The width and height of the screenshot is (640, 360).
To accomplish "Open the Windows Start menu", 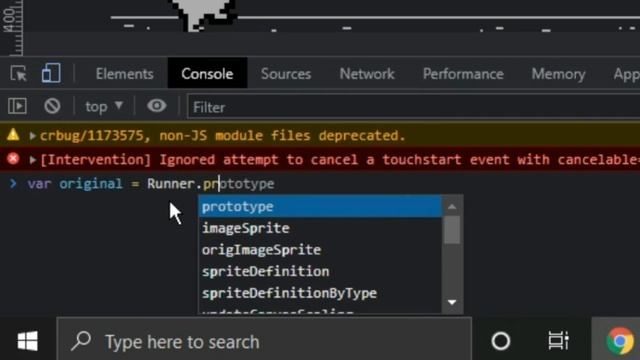I will (x=28, y=340).
